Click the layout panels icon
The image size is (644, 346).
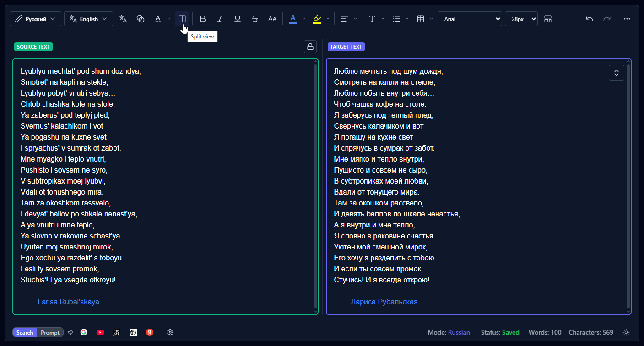tap(548, 19)
